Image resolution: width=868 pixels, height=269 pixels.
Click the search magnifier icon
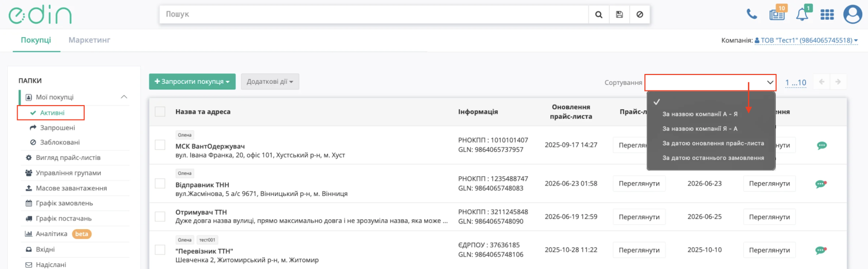pos(599,14)
